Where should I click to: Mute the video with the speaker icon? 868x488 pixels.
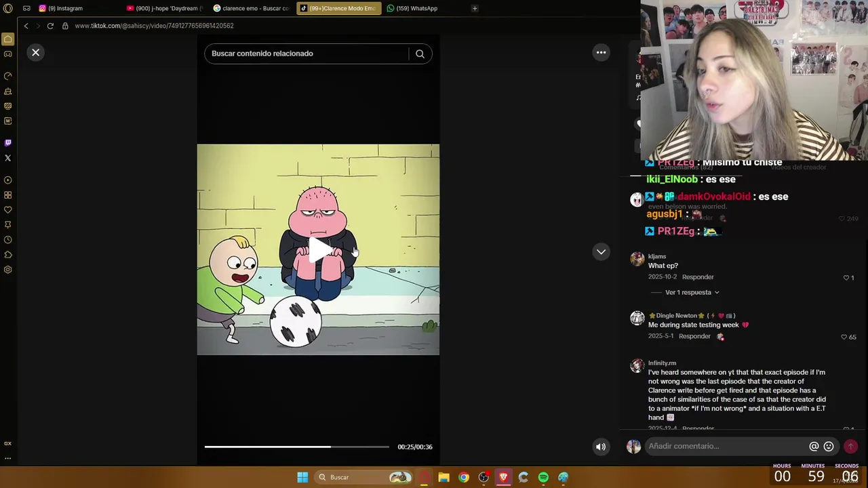601,447
